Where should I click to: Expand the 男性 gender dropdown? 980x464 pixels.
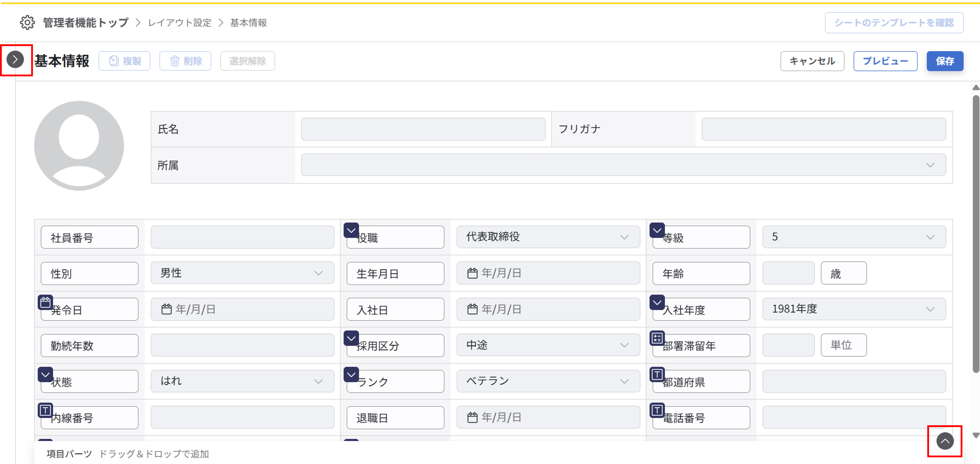pos(242,273)
